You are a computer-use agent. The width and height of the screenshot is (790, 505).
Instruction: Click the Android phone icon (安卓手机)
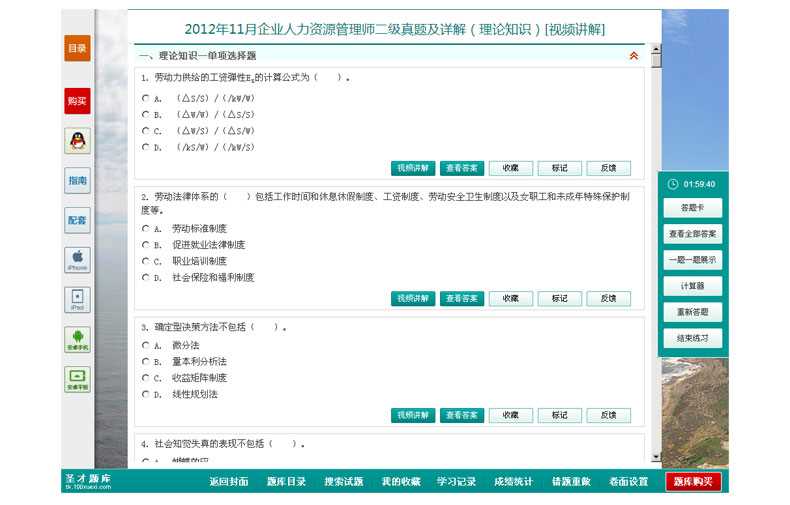pyautogui.click(x=77, y=339)
